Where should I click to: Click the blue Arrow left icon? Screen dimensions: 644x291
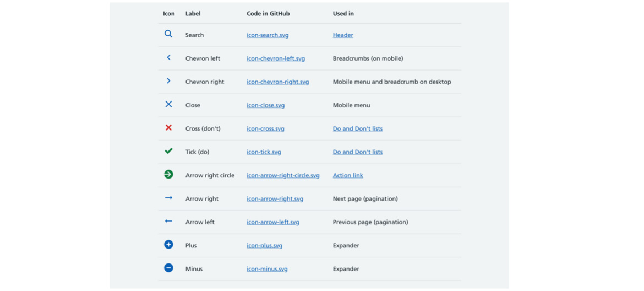(168, 222)
